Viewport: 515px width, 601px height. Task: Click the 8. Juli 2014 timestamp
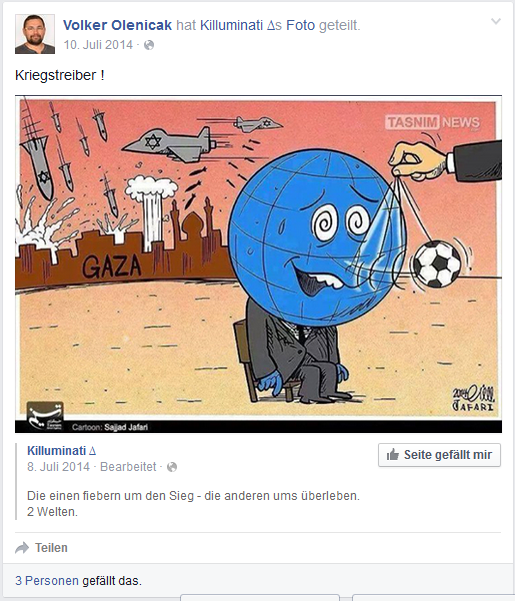pyautogui.click(x=58, y=467)
